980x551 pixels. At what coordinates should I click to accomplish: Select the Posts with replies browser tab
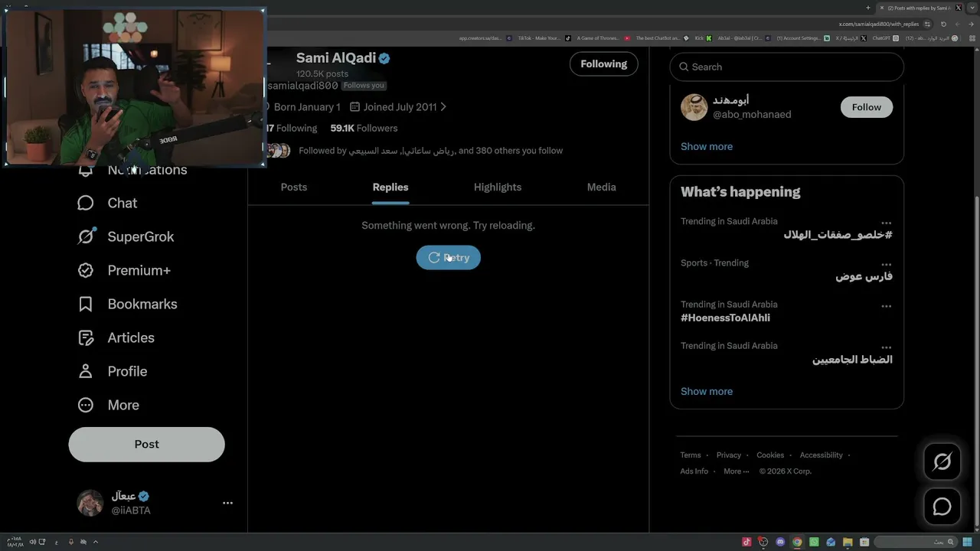pyautogui.click(x=919, y=8)
